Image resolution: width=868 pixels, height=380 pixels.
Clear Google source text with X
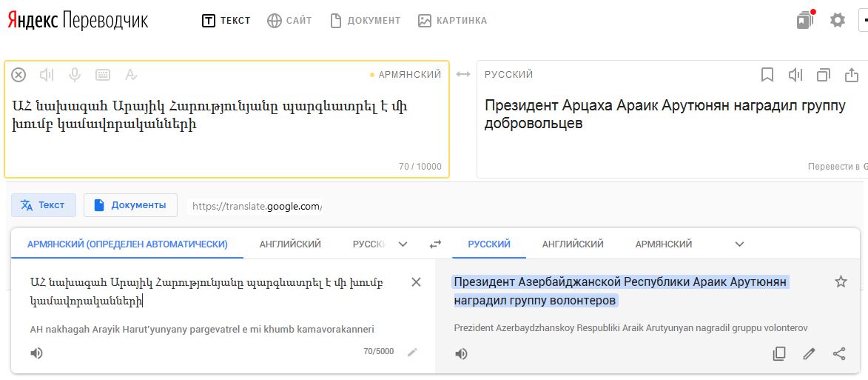pos(417,282)
